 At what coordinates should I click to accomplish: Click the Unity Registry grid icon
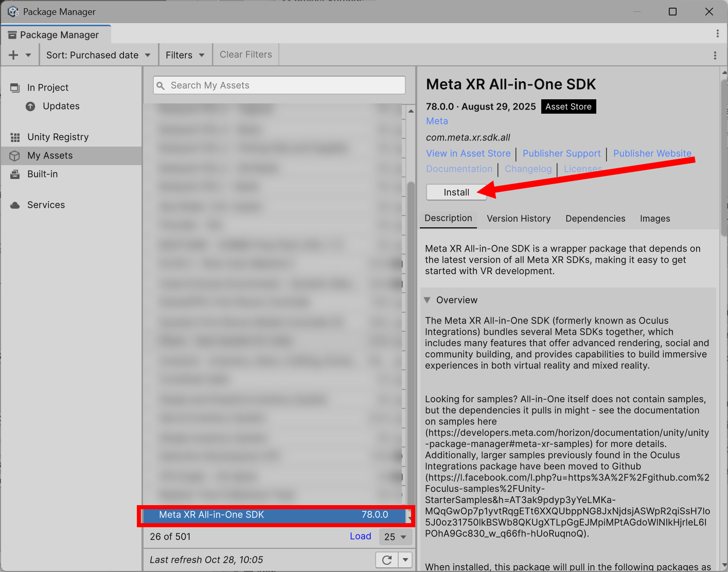click(x=15, y=137)
